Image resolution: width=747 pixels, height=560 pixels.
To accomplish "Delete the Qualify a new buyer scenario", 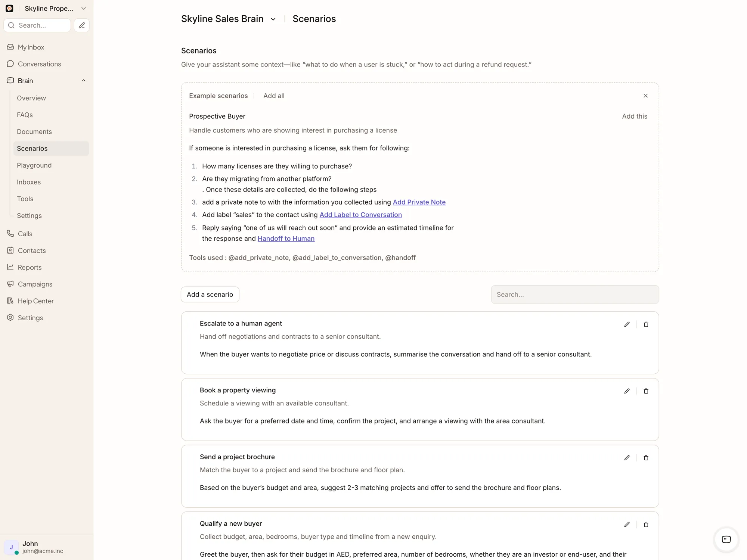I will 646,524.
